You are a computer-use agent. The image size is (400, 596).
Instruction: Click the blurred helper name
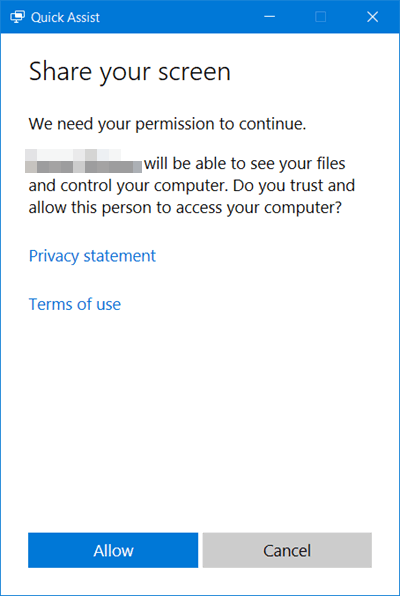pyautogui.click(x=84, y=161)
